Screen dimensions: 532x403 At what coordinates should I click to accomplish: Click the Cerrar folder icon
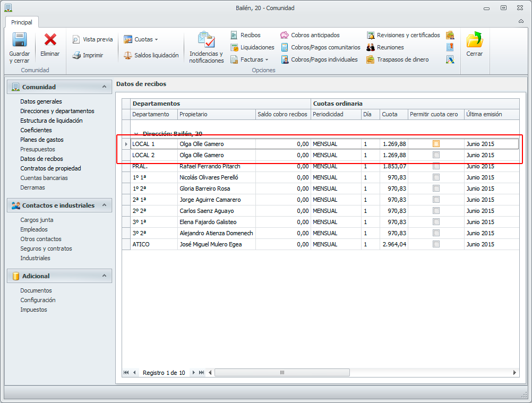474,40
